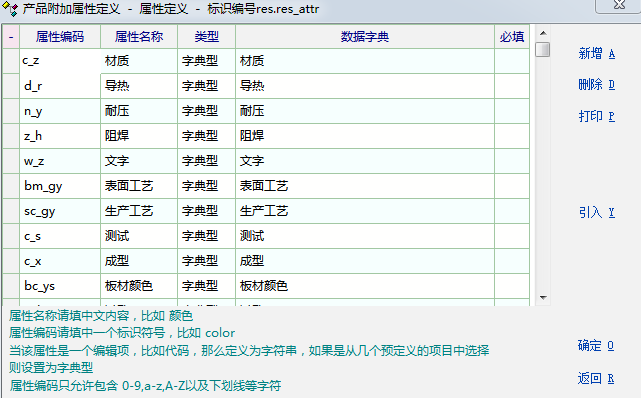641x398 pixels.
Task: Toggle the 必填 cell for 材质 row
Action: 512,61
